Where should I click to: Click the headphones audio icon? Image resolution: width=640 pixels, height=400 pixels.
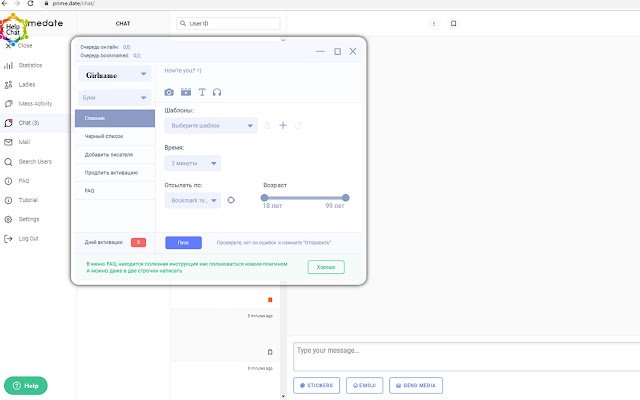[217, 92]
